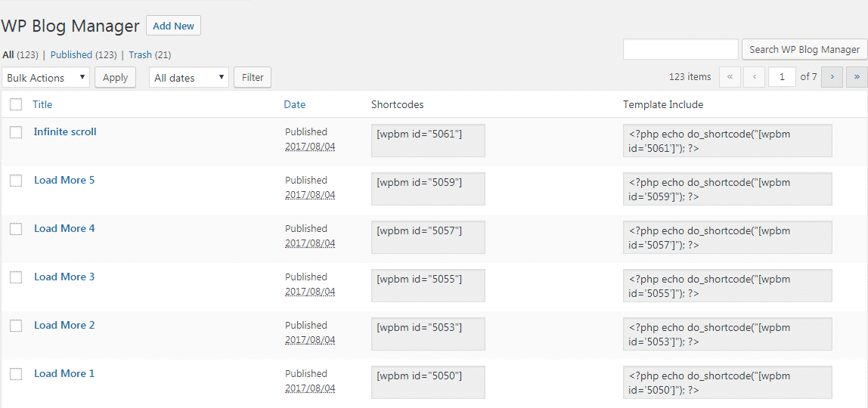Tick the select-all checkbox in header
The image size is (868, 408).
pos(16,104)
